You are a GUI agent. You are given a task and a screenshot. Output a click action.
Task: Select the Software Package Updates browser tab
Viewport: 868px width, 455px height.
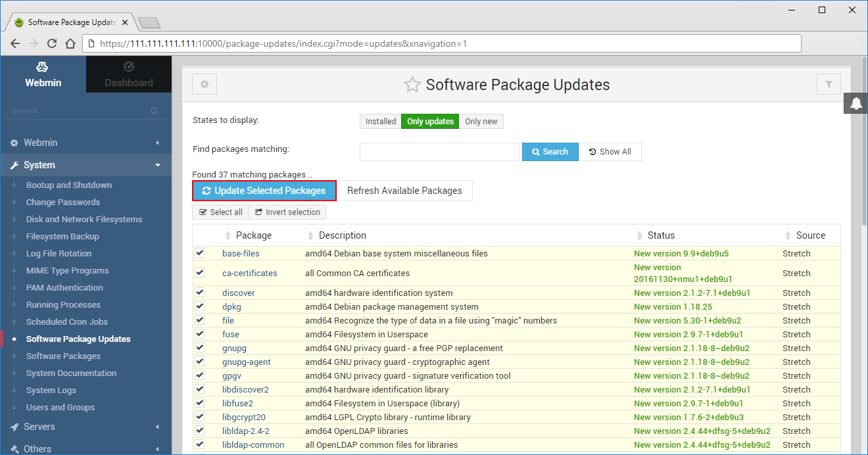[x=68, y=21]
